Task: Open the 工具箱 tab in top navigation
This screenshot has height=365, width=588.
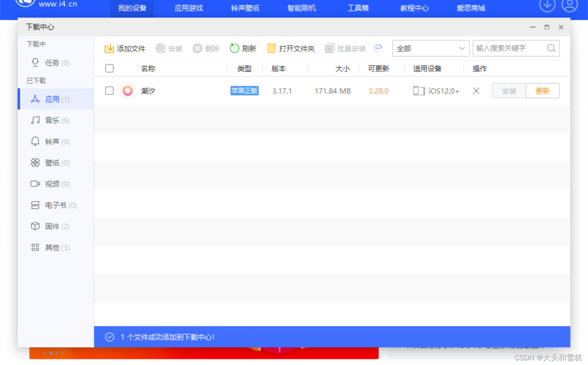Action: (358, 8)
